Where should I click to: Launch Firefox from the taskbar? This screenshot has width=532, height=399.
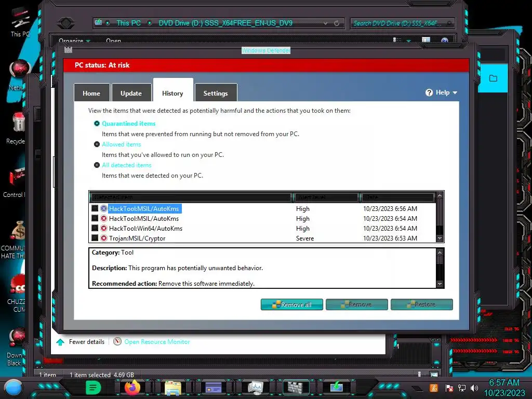tap(132, 387)
